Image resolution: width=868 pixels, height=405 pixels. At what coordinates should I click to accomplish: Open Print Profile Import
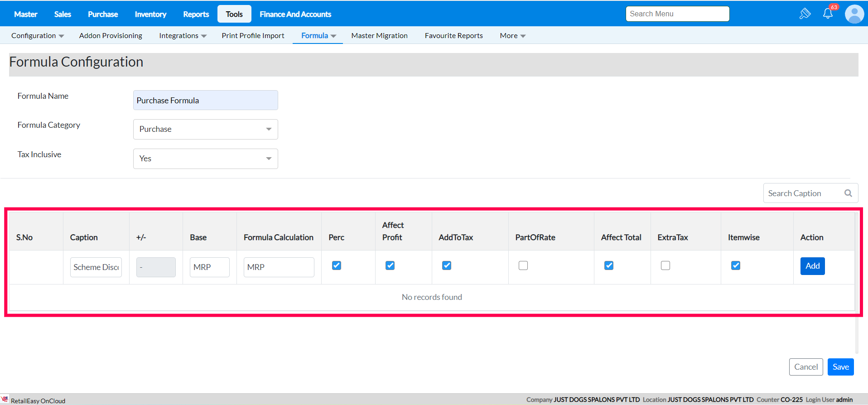click(253, 35)
